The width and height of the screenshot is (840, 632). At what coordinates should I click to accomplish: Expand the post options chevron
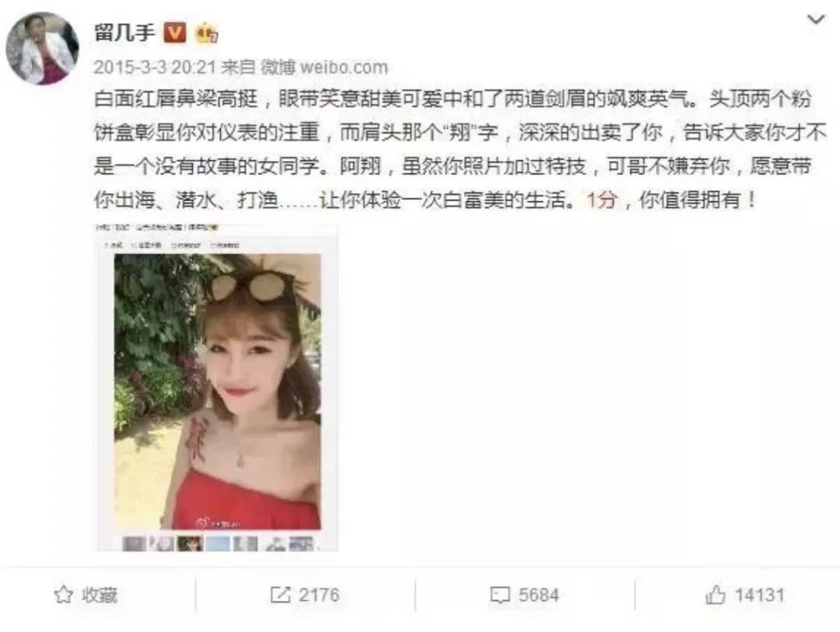pyautogui.click(x=815, y=19)
